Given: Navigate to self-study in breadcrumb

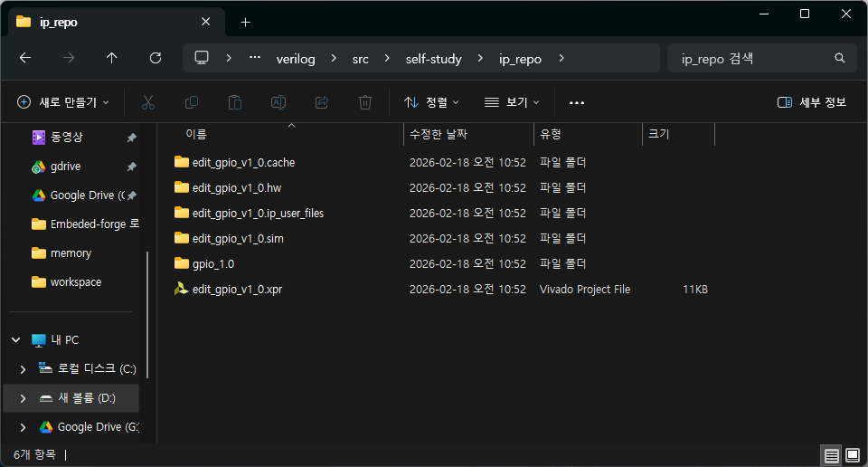Looking at the screenshot, I should (x=433, y=59).
